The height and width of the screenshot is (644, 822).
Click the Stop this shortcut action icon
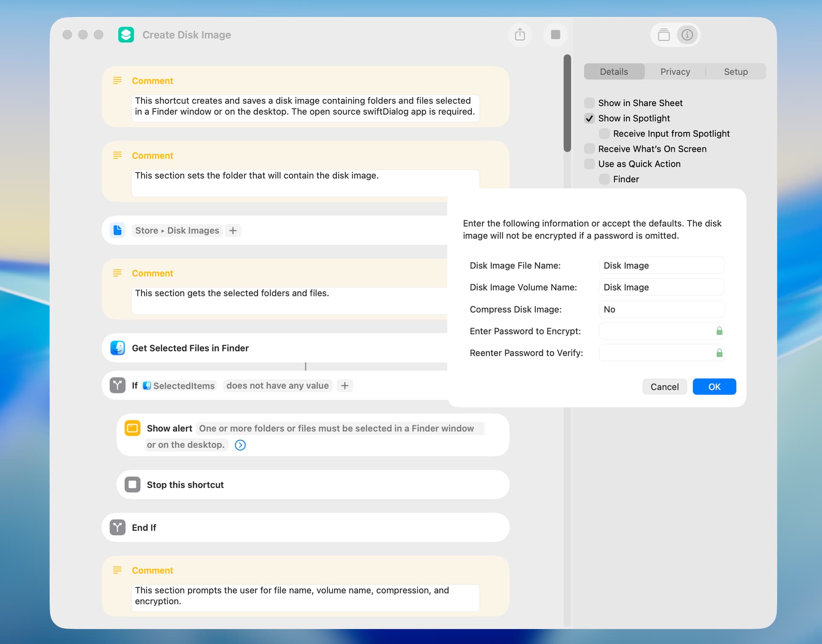coord(132,485)
